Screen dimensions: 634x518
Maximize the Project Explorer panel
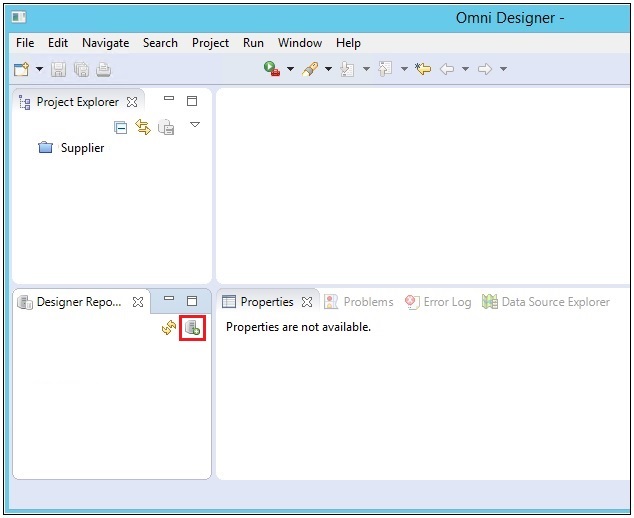point(192,101)
